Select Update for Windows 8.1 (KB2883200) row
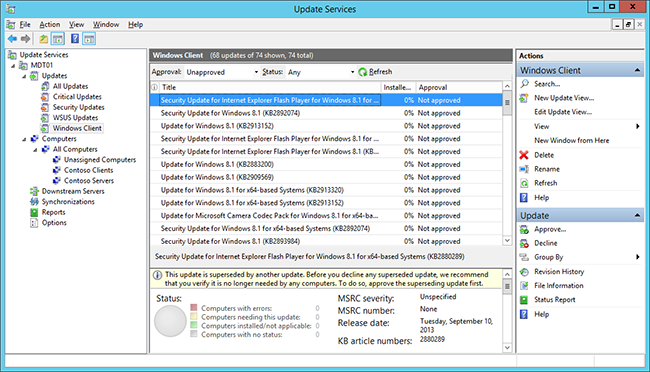The image size is (650, 372). click(326, 165)
